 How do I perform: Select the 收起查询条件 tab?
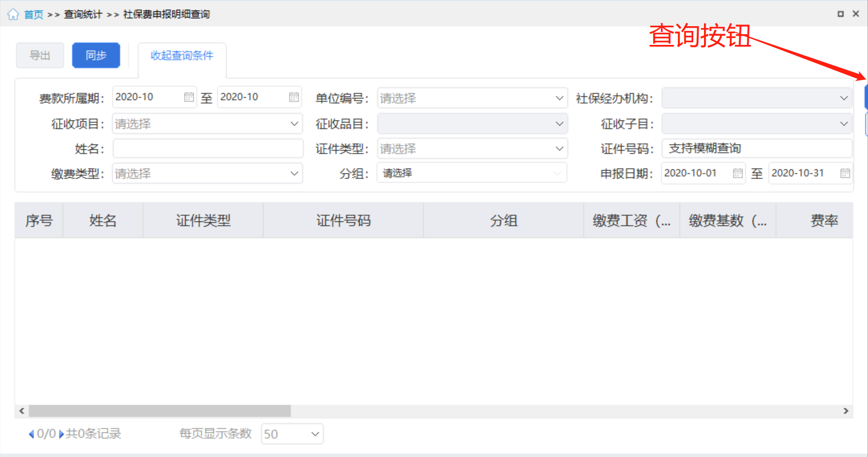point(182,56)
